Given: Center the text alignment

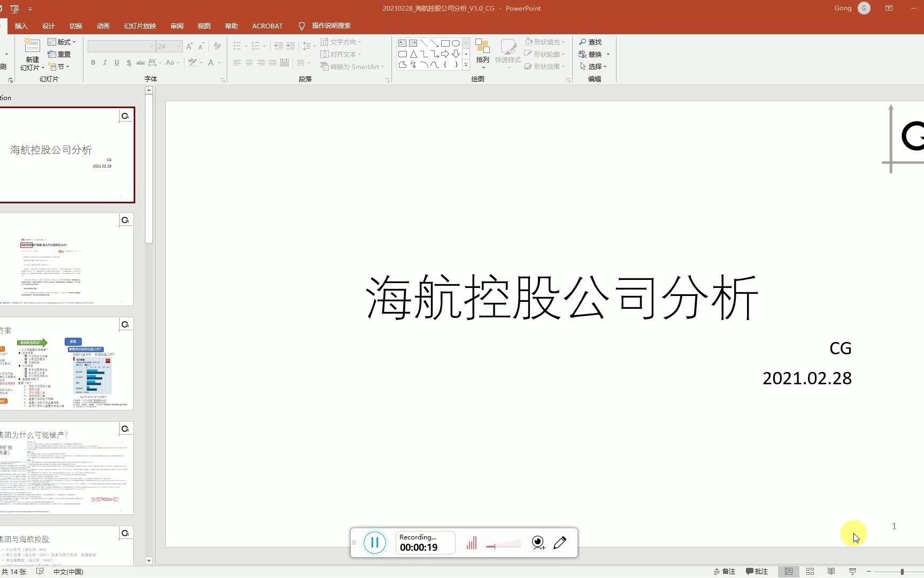Looking at the screenshot, I should pos(249,63).
